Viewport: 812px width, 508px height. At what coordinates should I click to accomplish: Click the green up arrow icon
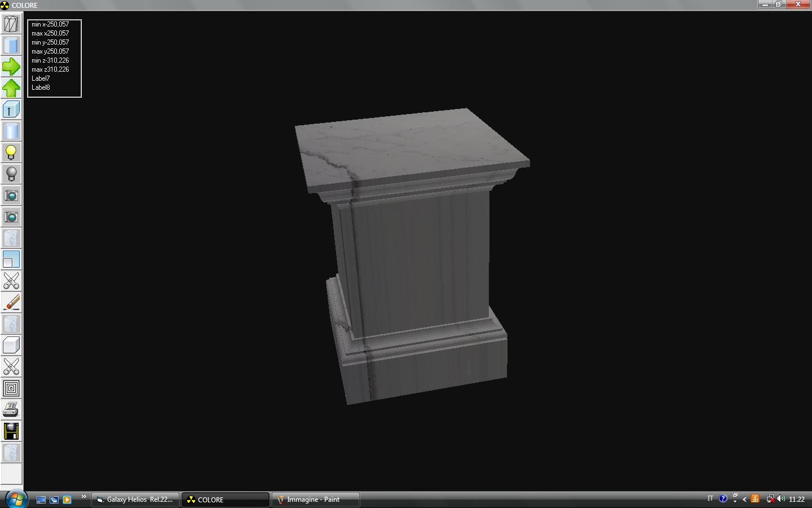[11, 88]
